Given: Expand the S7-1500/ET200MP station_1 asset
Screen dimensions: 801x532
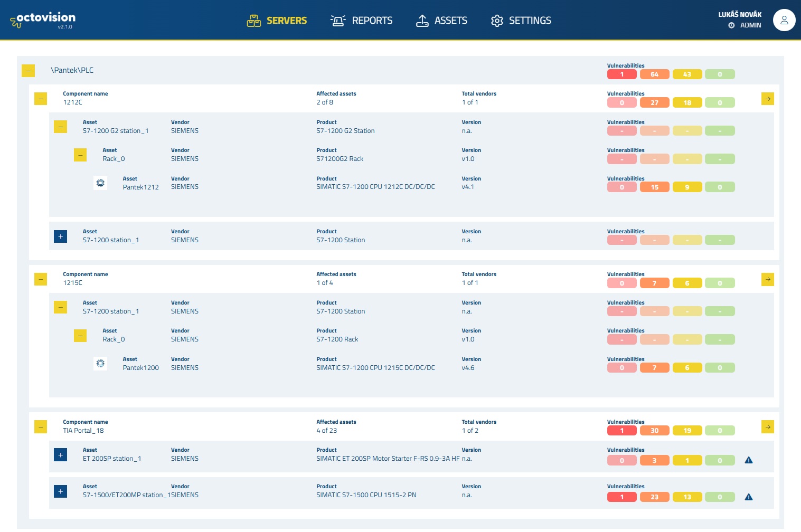Looking at the screenshot, I should (x=61, y=491).
